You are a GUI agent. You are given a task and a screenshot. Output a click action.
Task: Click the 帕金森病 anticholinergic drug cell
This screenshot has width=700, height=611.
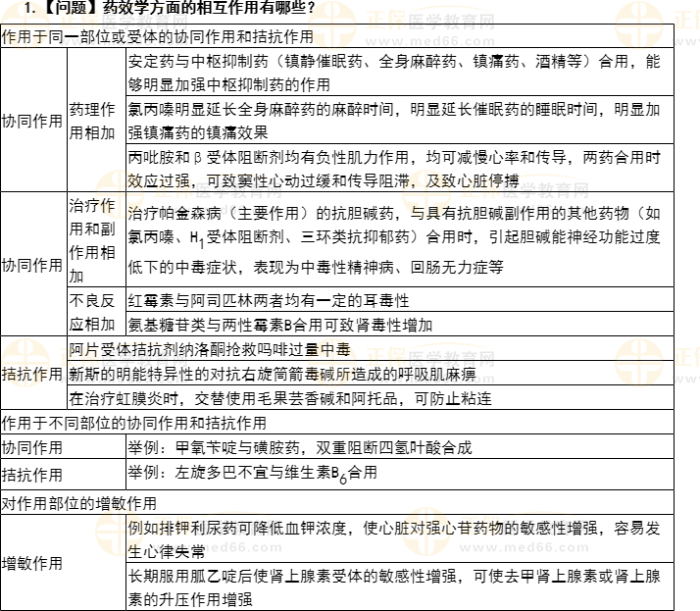[400, 238]
